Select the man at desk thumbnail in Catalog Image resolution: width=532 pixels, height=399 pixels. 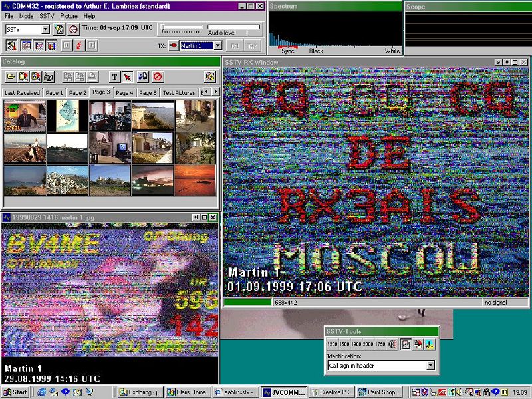(25, 116)
